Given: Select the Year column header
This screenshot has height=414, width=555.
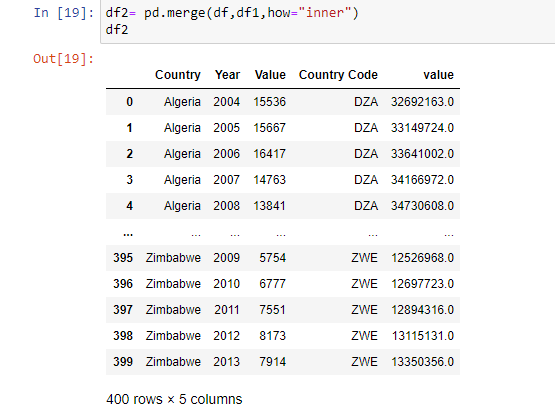Looking at the screenshot, I should click(227, 75).
